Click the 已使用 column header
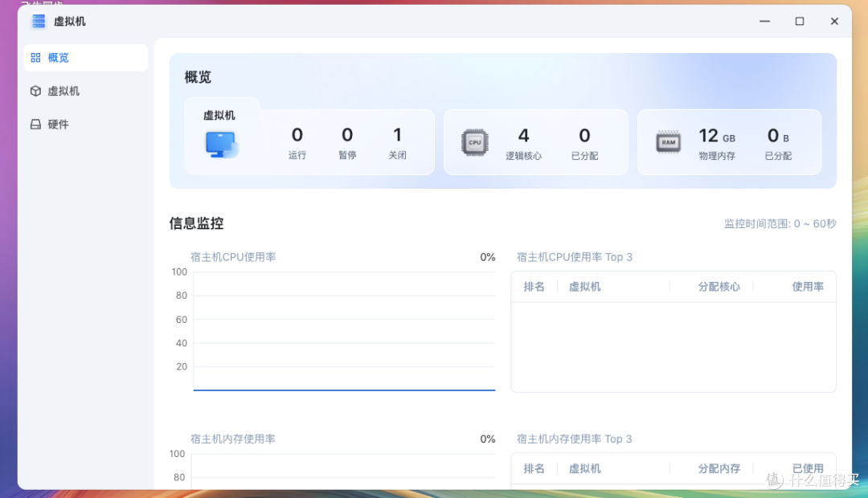This screenshot has height=498, width=868. click(808, 468)
